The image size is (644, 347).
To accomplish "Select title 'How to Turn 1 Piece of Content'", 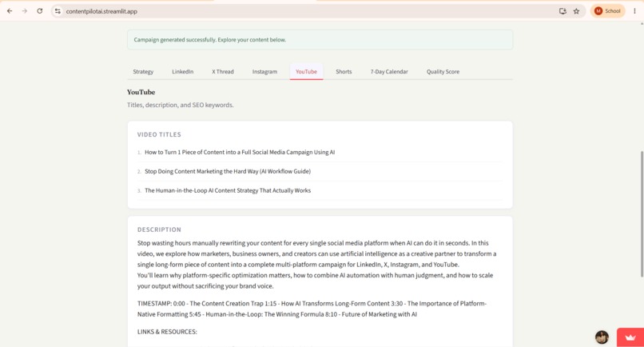I will 240,152.
